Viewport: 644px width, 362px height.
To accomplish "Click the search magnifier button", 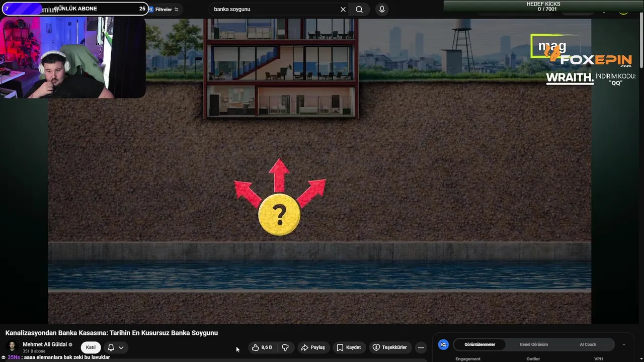I will 359,9.
